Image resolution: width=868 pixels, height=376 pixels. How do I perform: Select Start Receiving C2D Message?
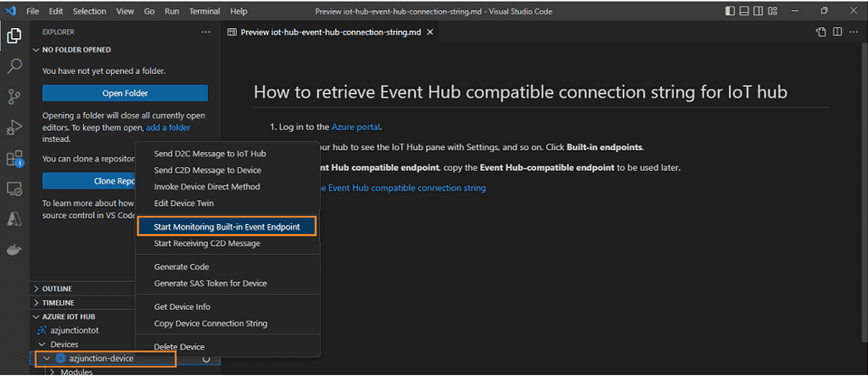pos(228,243)
